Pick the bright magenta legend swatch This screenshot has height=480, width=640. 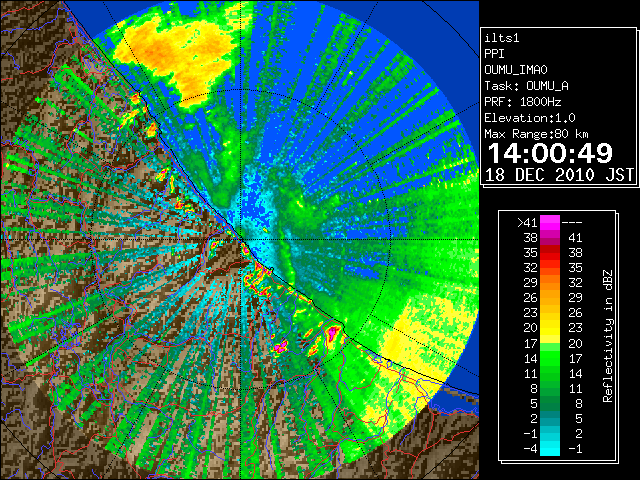[x=550, y=222]
